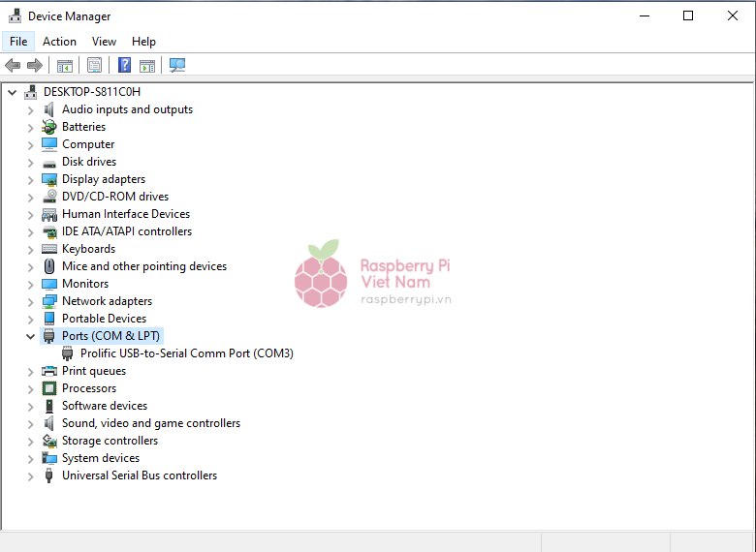Collapse the Ports (COM & LPT) node

[x=30, y=336]
